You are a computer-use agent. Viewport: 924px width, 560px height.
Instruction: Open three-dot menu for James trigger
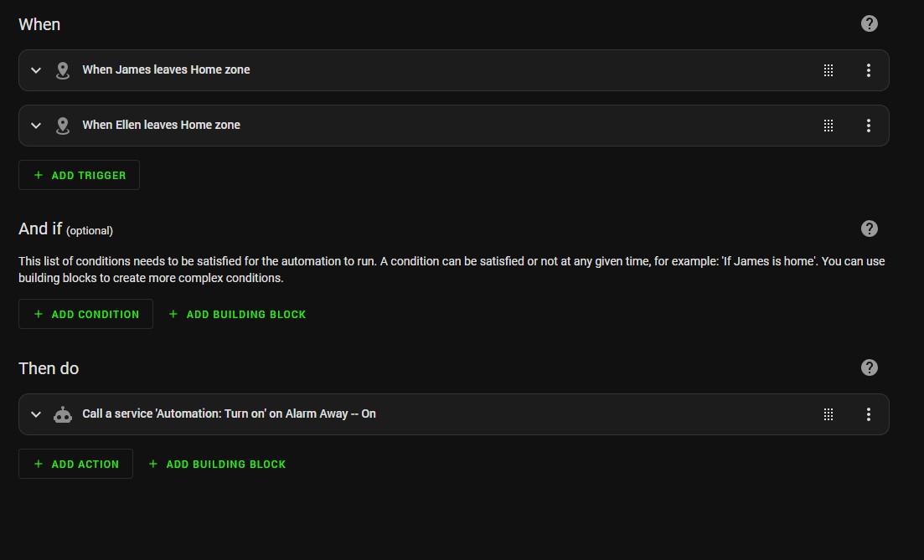tap(869, 70)
